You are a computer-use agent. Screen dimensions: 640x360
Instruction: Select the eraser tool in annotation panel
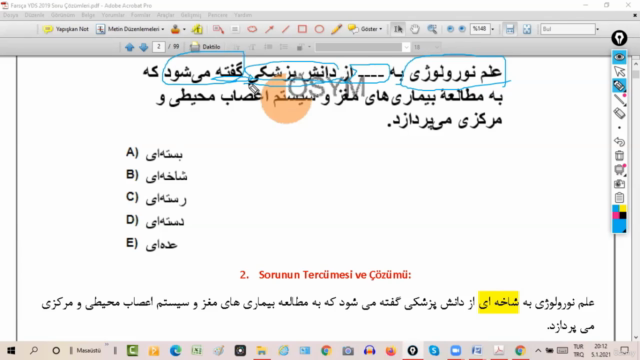(619, 113)
